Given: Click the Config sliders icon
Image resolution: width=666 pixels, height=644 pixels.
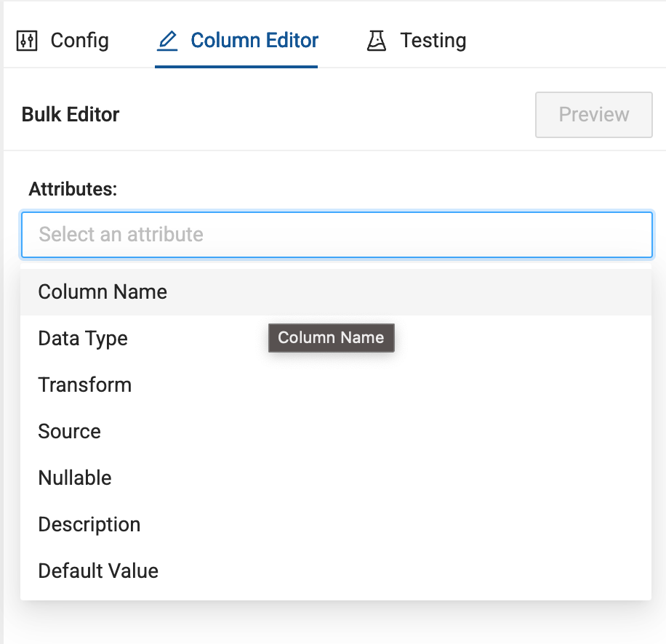Looking at the screenshot, I should [26, 41].
